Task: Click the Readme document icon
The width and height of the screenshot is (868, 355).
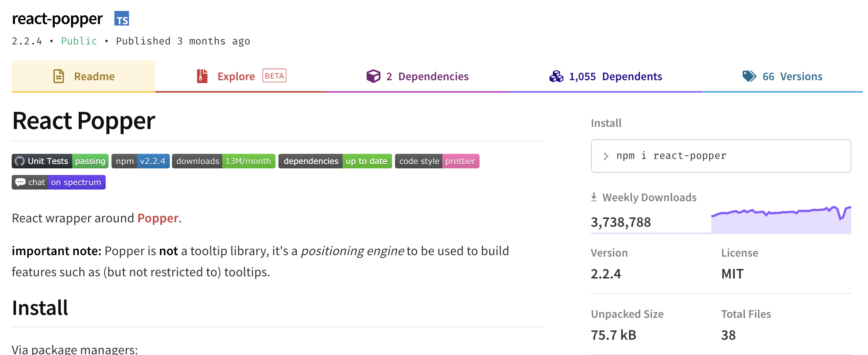Action: pyautogui.click(x=59, y=76)
